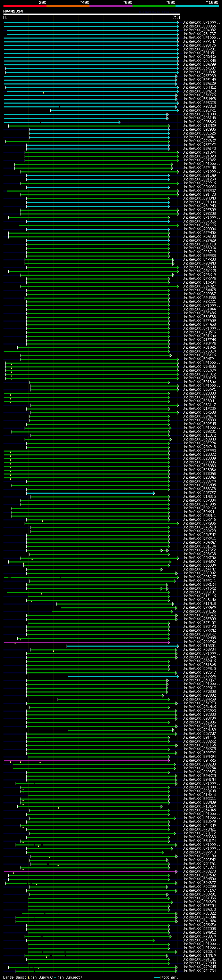Image resolution: width=222 pixels, height=980 pixels.
Task: Click label UniRef100_C5XTD0
Action: [x=199, y=558]
